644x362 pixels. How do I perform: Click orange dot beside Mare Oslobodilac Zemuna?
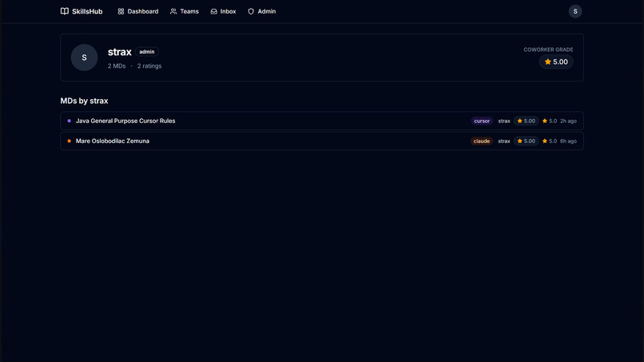(x=69, y=141)
